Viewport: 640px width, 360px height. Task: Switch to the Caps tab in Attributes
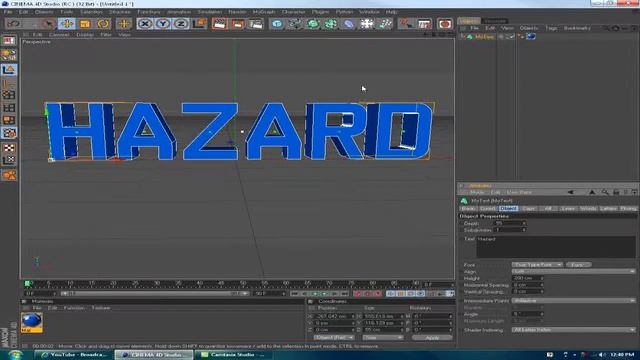[528, 209]
